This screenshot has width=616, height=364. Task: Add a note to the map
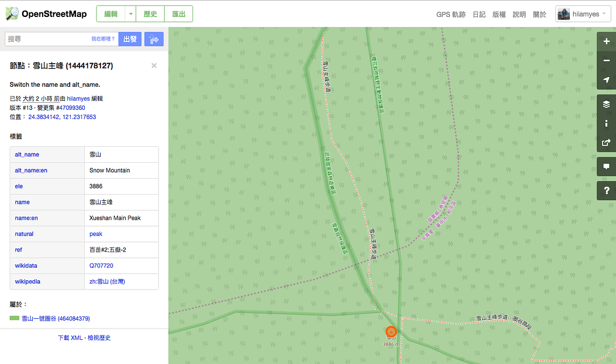pyautogui.click(x=606, y=166)
